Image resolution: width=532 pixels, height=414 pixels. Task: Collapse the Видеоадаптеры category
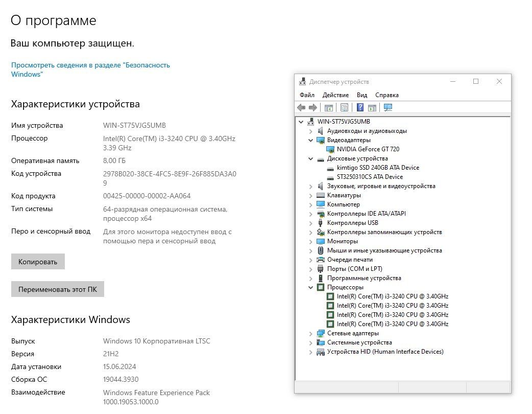(310, 140)
